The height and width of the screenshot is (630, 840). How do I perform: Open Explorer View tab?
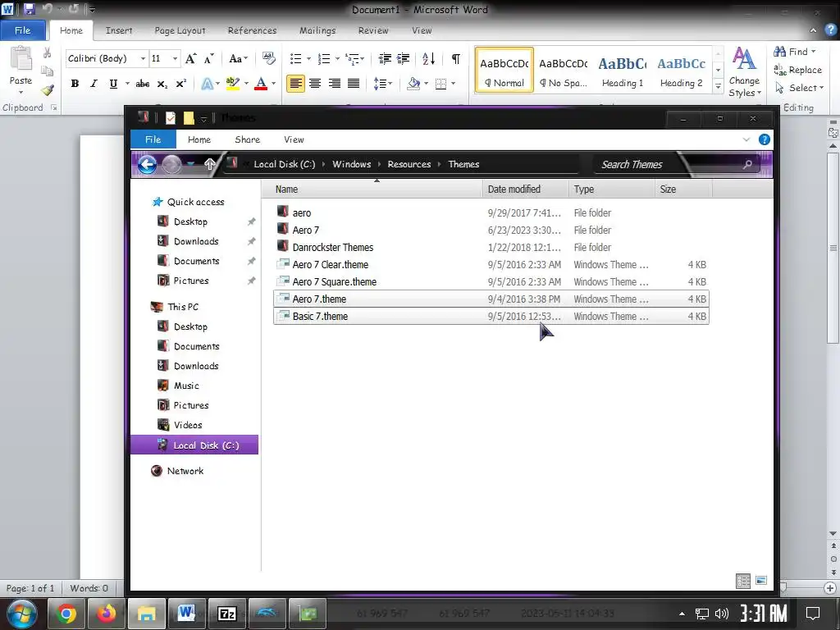pyautogui.click(x=294, y=139)
